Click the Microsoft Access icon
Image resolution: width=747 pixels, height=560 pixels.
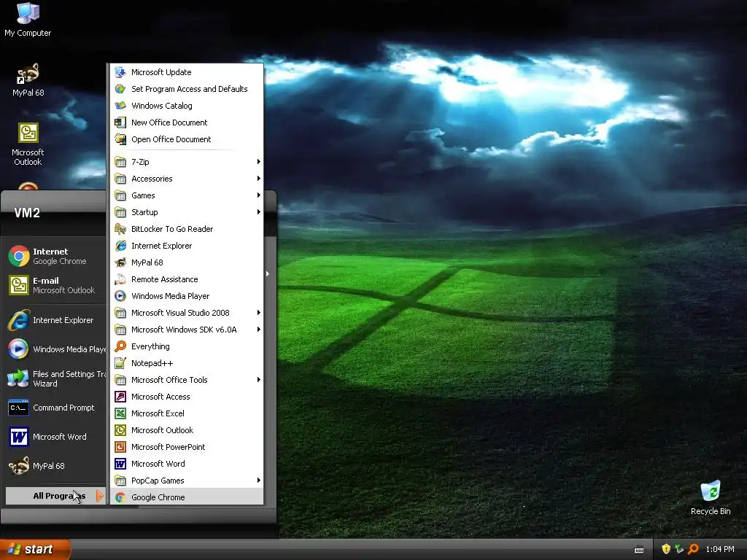point(120,397)
